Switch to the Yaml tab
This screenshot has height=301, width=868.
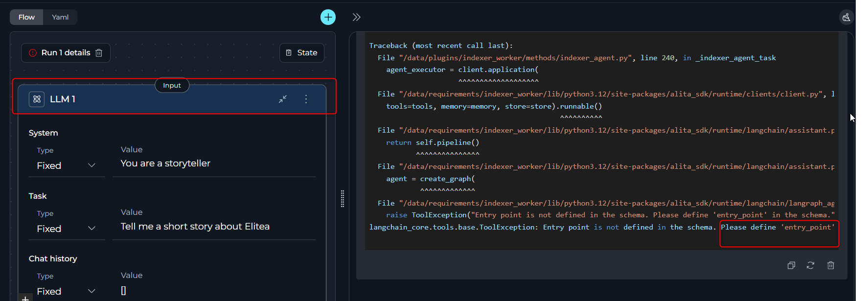pos(60,17)
